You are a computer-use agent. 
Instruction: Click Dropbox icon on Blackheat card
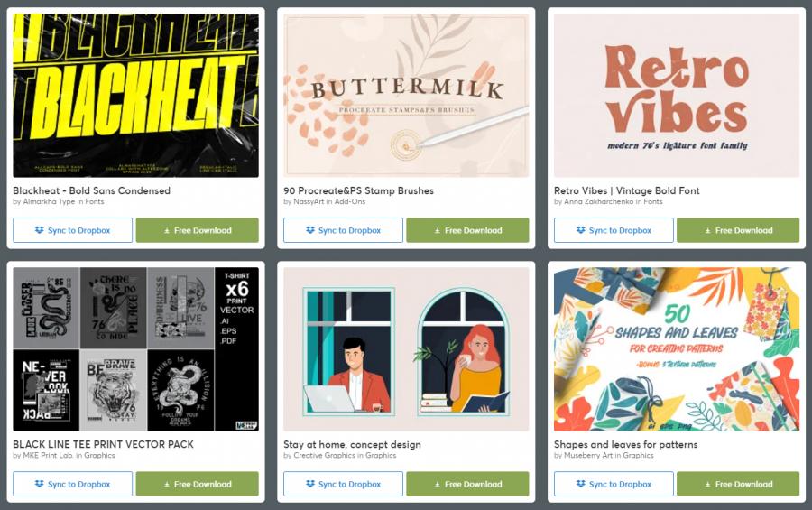pyautogui.click(x=40, y=230)
